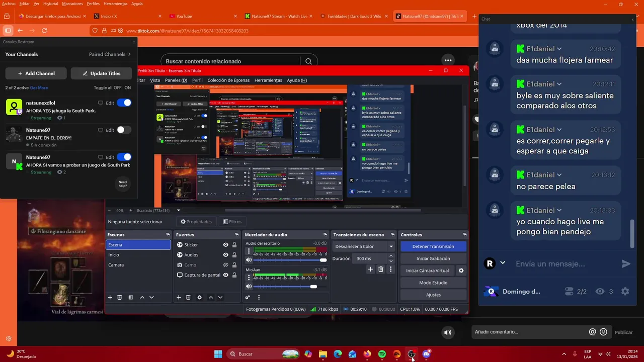Open Restream R account chevron in chat
This screenshot has width=644, height=362.
point(502,263)
